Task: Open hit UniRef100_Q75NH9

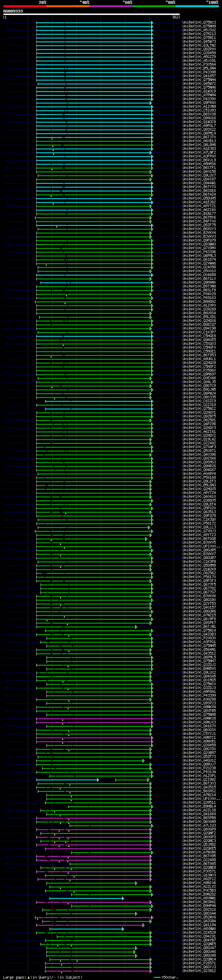Action: pyautogui.click(x=199, y=26)
